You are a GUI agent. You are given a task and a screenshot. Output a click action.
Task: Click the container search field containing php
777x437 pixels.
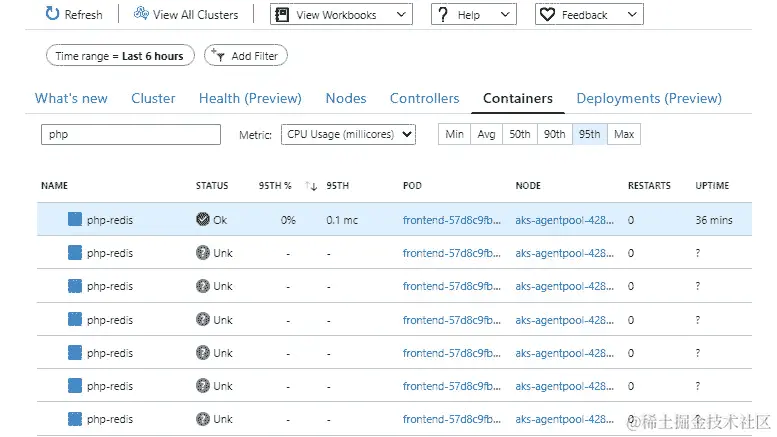pos(131,134)
